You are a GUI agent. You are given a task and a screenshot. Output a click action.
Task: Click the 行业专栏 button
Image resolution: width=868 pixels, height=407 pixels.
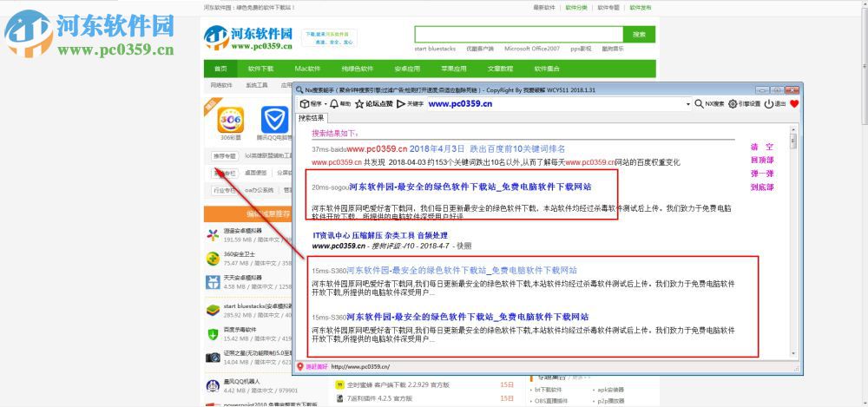click(224, 190)
